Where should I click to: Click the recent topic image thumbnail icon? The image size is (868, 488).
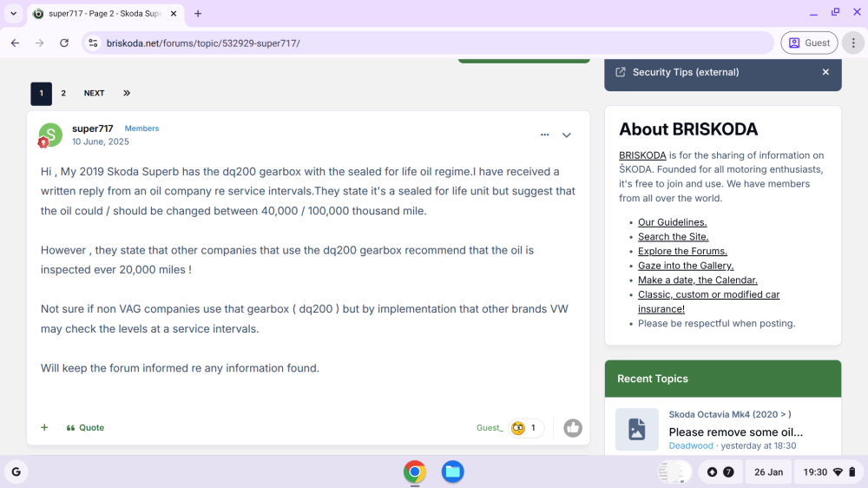(x=636, y=429)
